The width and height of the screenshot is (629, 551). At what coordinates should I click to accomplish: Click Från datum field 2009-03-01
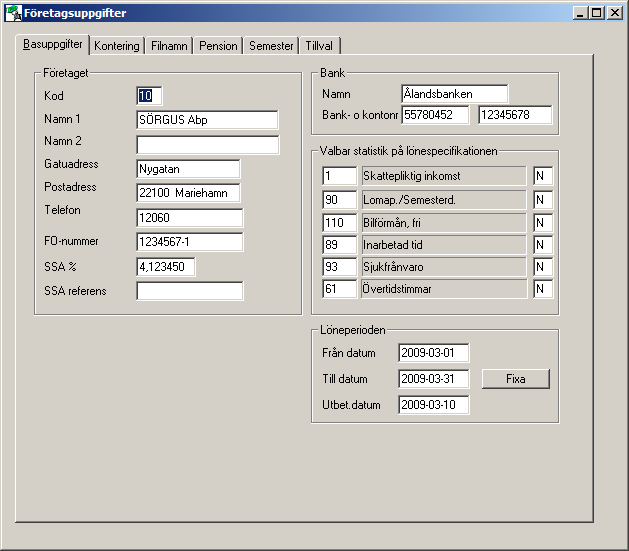pyautogui.click(x=434, y=353)
